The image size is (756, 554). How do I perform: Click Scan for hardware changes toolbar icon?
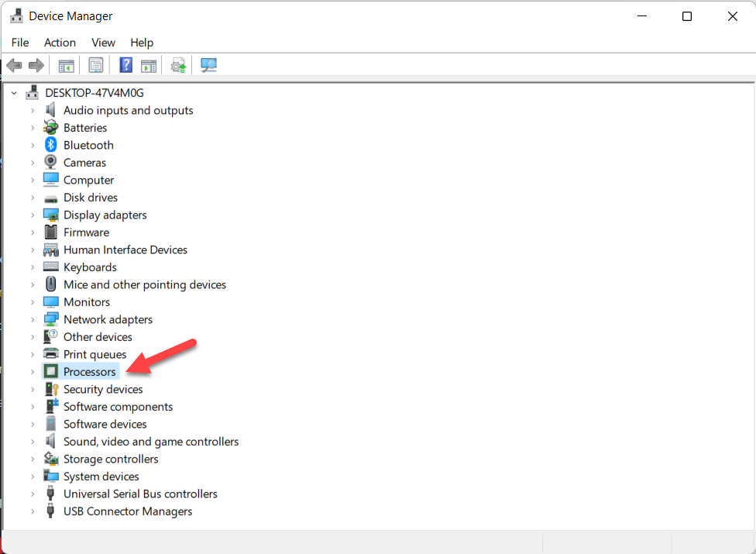[x=208, y=66]
